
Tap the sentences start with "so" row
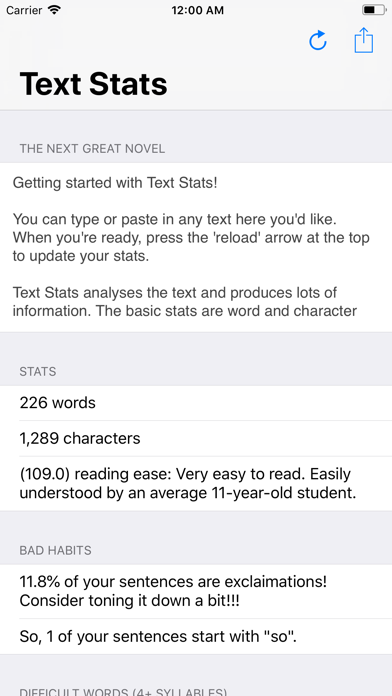tap(196, 637)
